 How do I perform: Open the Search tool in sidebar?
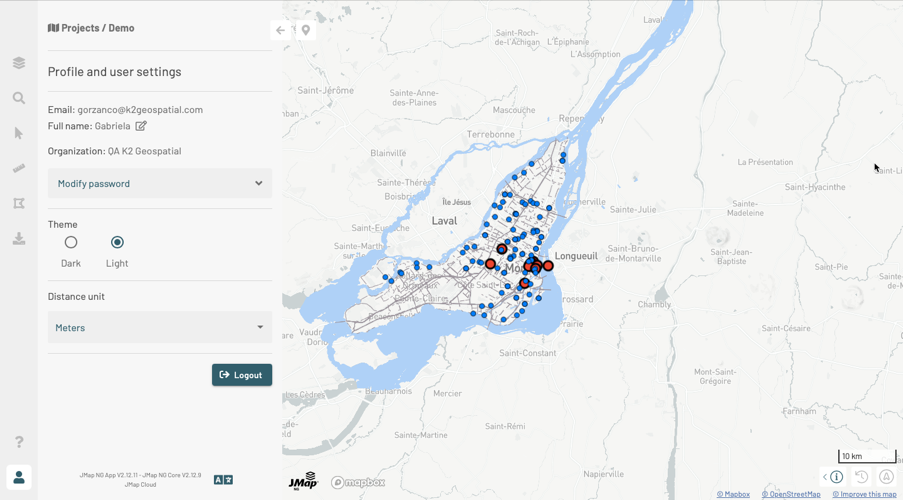19,98
